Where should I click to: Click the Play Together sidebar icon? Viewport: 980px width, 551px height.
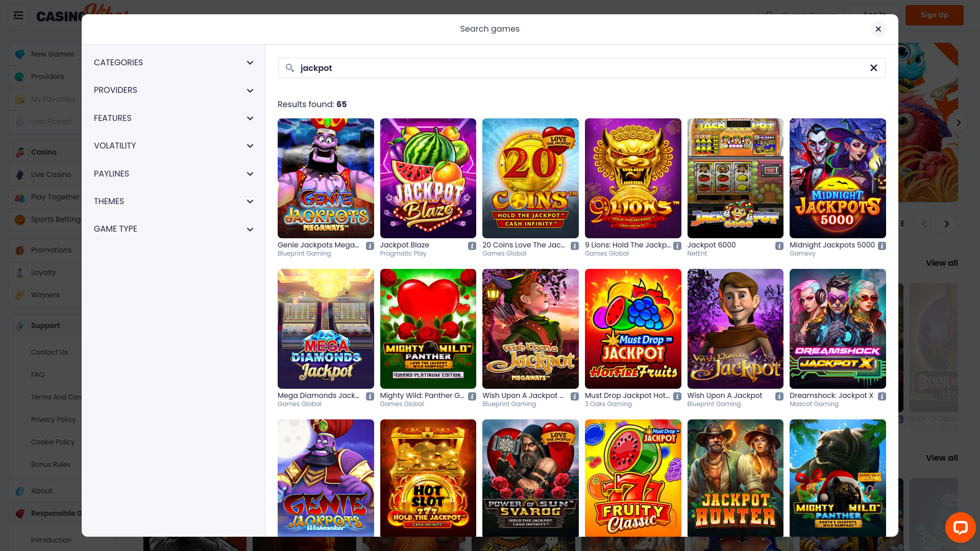20,197
